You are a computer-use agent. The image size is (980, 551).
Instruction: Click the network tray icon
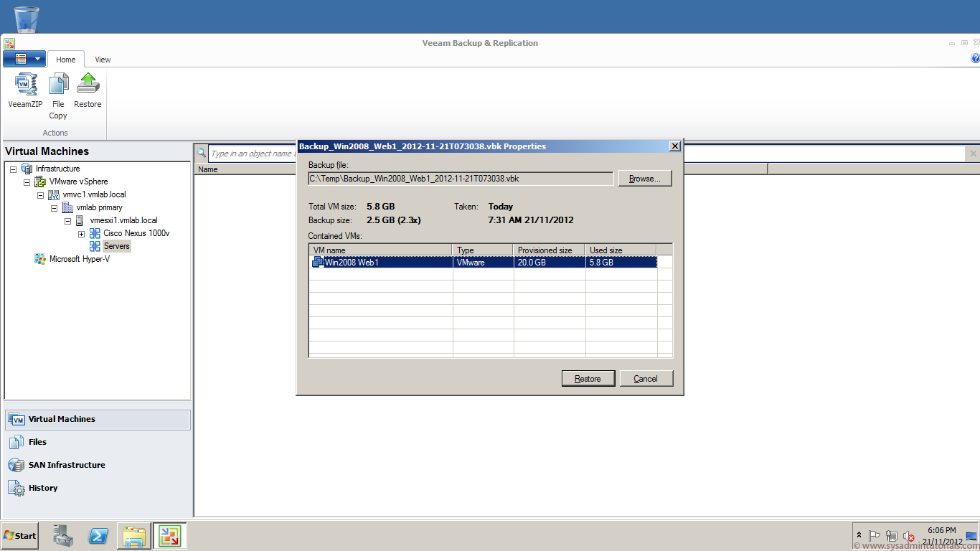tap(892, 536)
